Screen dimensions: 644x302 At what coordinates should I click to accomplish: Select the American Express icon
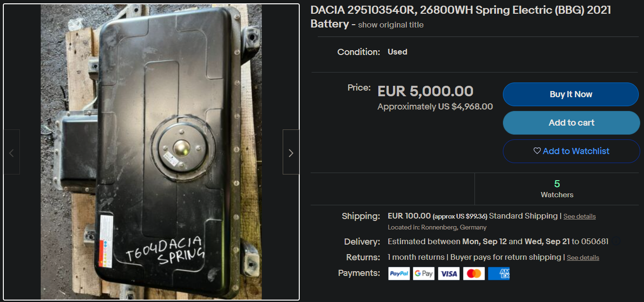coord(499,274)
